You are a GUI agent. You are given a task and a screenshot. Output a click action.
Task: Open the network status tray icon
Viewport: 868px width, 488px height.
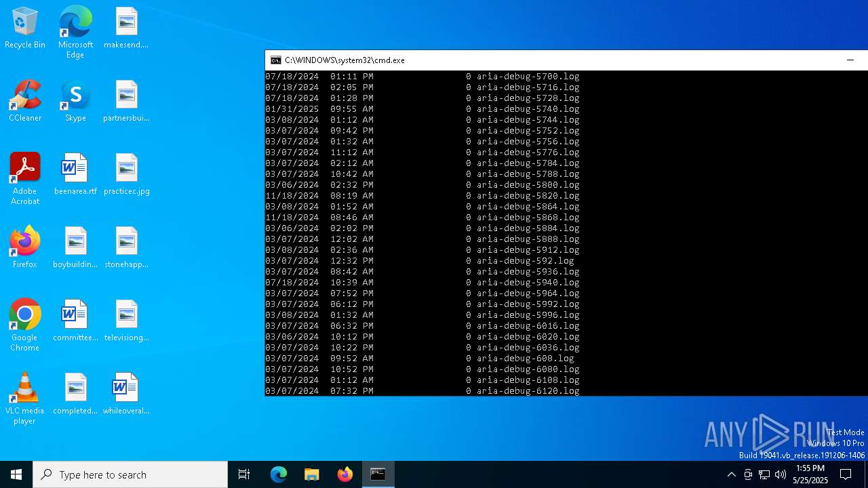[764, 474]
